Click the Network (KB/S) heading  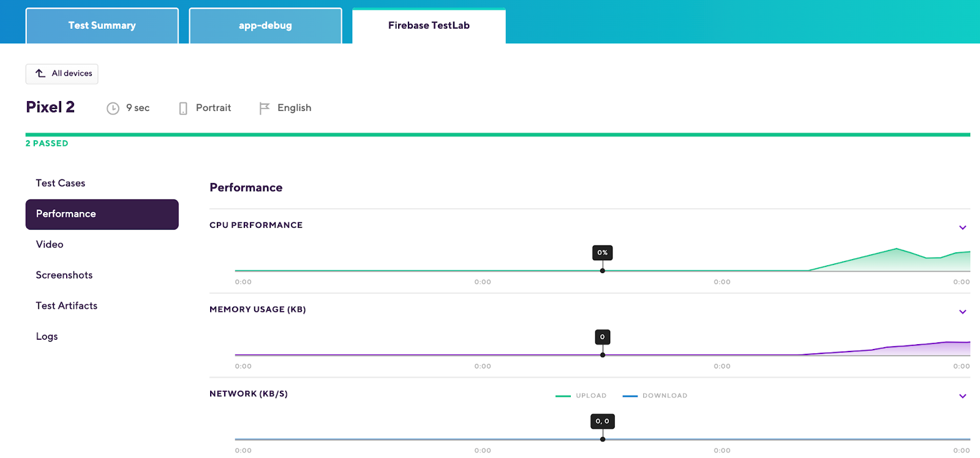pyautogui.click(x=248, y=394)
